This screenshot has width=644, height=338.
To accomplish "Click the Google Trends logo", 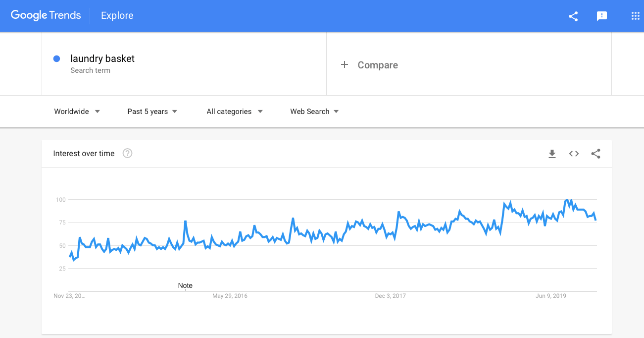I will pos(46,15).
